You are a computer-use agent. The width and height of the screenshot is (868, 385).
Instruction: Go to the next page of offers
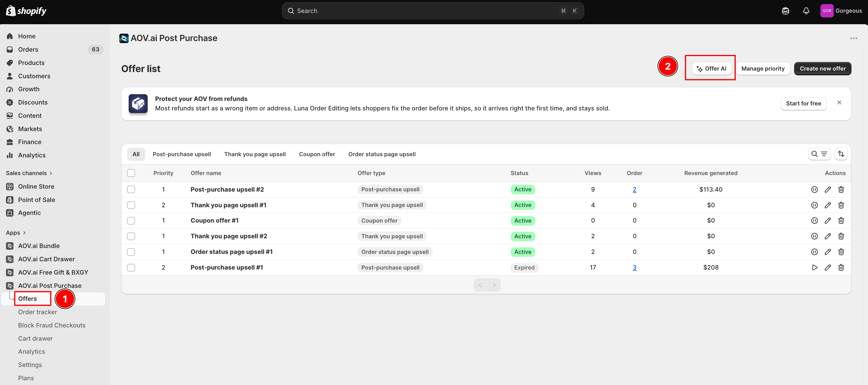(494, 285)
